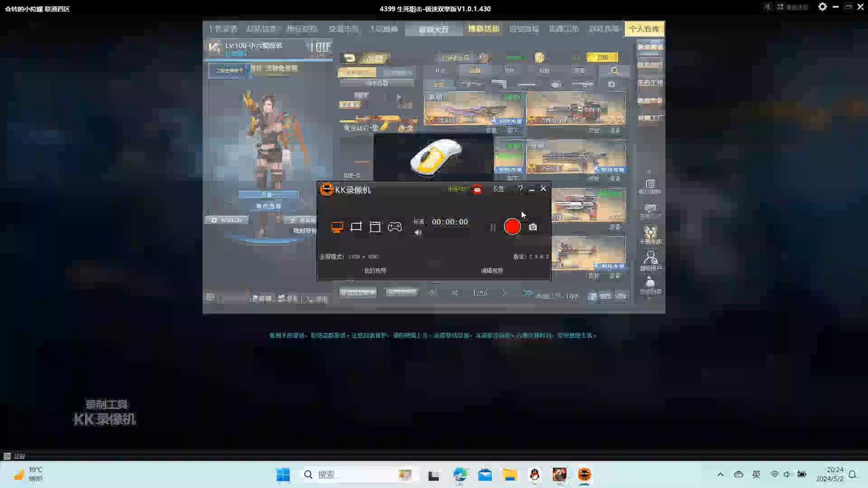Click the yellow 加值 recharge button
Viewport: 868px width, 488px height.
[602, 57]
